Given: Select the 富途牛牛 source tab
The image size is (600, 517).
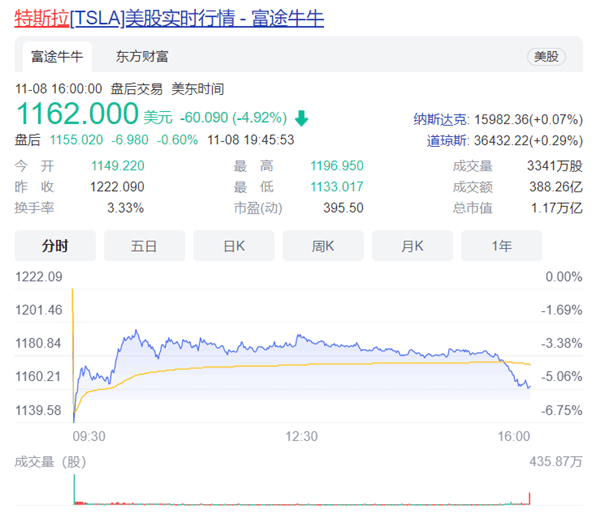Looking at the screenshot, I should (57, 57).
